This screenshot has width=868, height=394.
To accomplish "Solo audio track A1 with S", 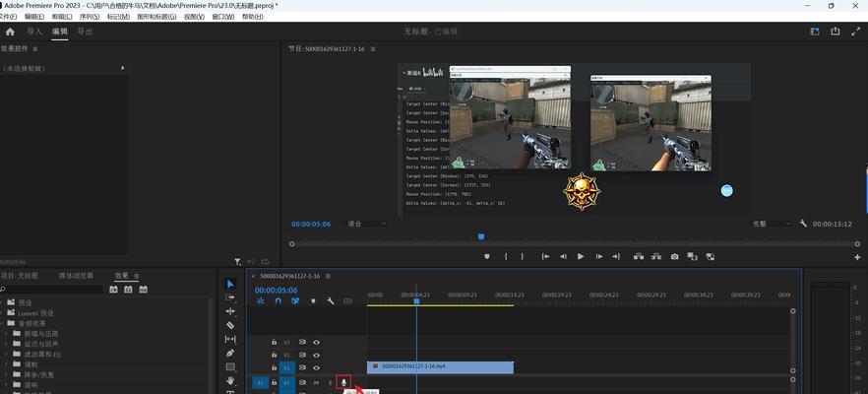I will pyautogui.click(x=331, y=382).
